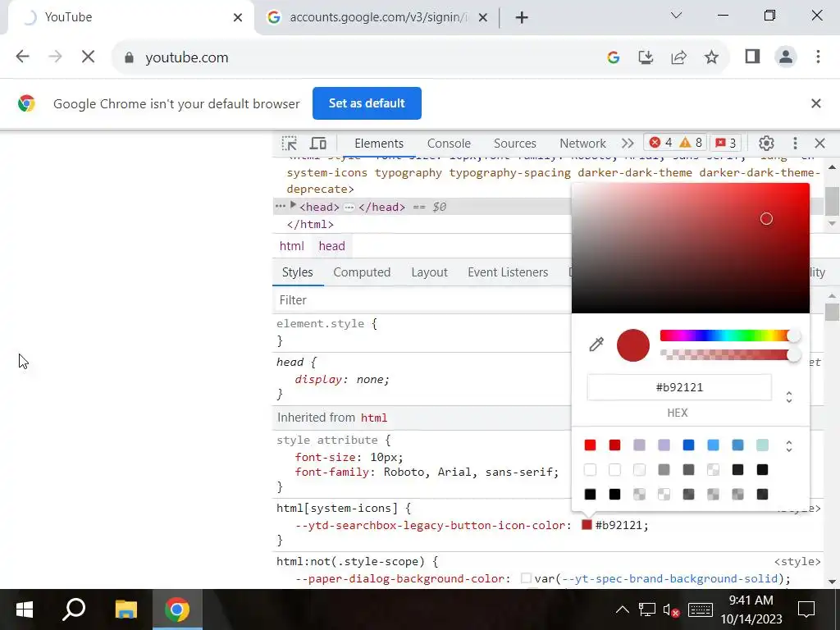This screenshot has height=630, width=840.
Task: View site info via the padlock icon
Action: (129, 57)
